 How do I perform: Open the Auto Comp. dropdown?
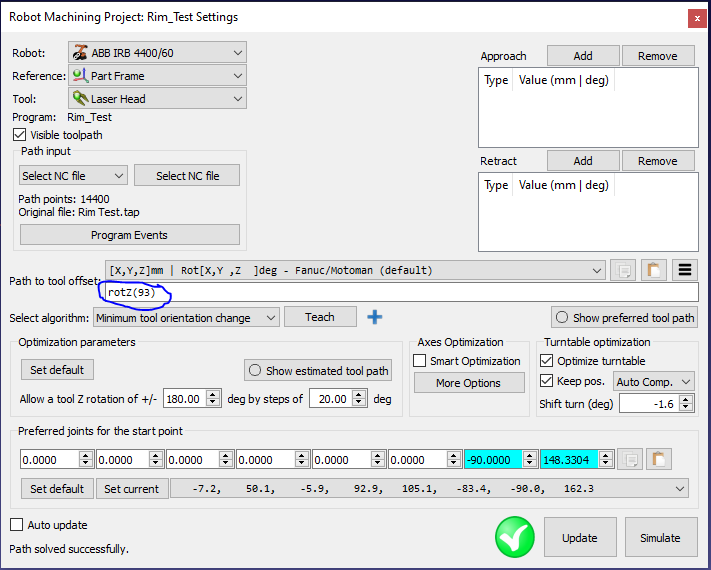click(x=653, y=381)
